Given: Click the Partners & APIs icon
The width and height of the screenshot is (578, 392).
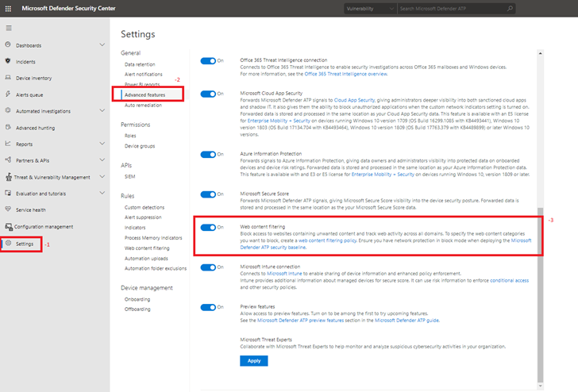Looking at the screenshot, I should 8,159.
